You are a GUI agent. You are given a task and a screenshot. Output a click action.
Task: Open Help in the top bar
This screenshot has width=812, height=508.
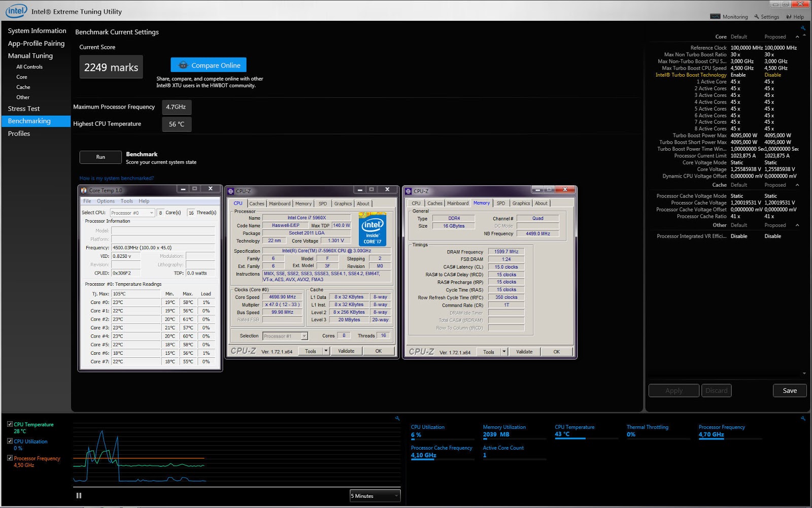tap(795, 17)
